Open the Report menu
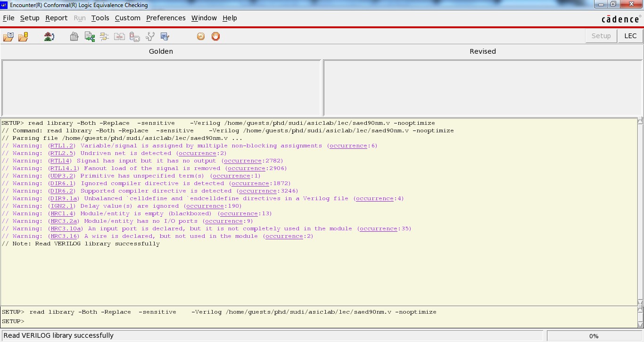 (x=57, y=18)
